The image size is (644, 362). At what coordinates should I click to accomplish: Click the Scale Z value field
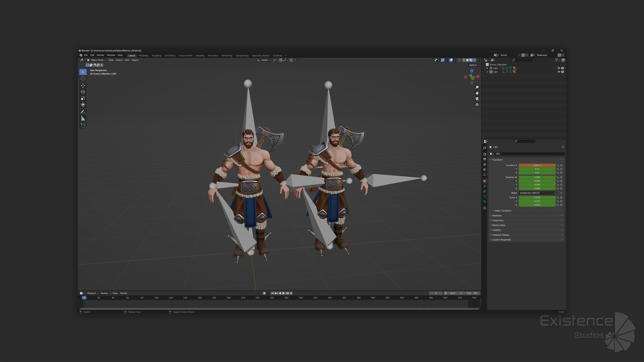click(x=537, y=205)
